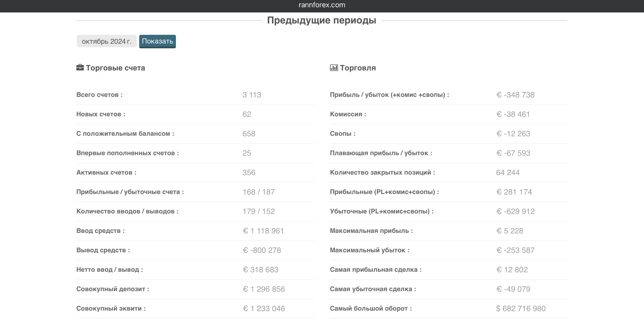Select the Самая убыточная сделка label
The width and height of the screenshot is (644, 323).
pos(373,289)
